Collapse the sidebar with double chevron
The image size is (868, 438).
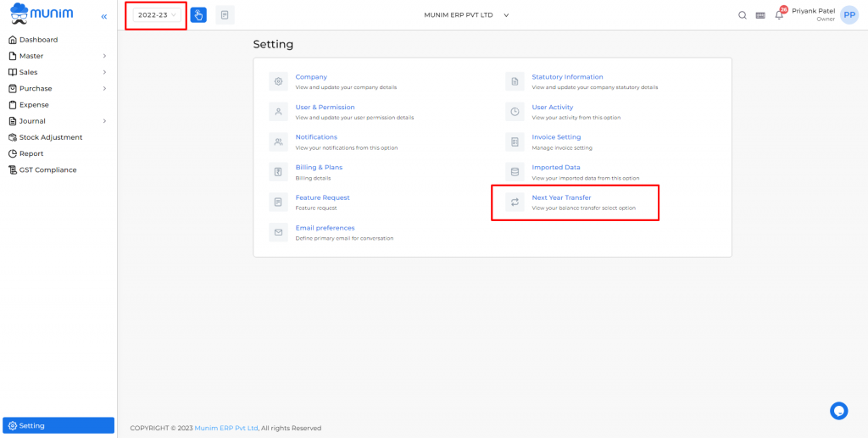[104, 17]
